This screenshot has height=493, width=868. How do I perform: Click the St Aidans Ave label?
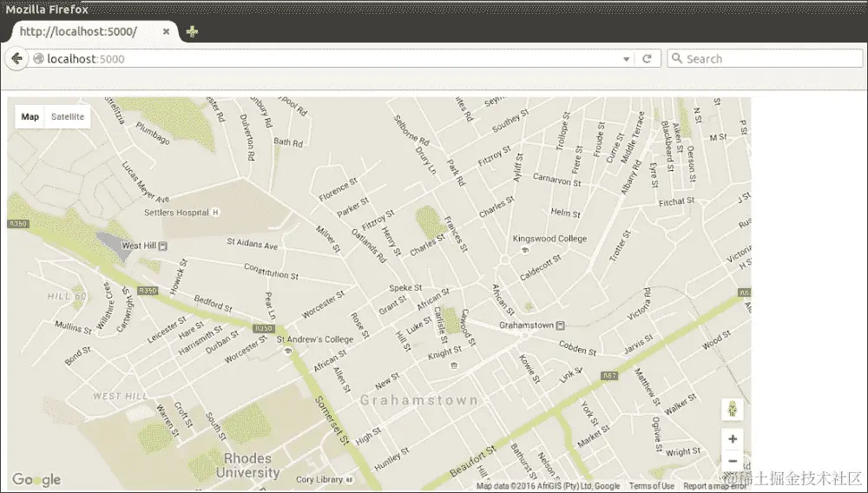coord(253,243)
